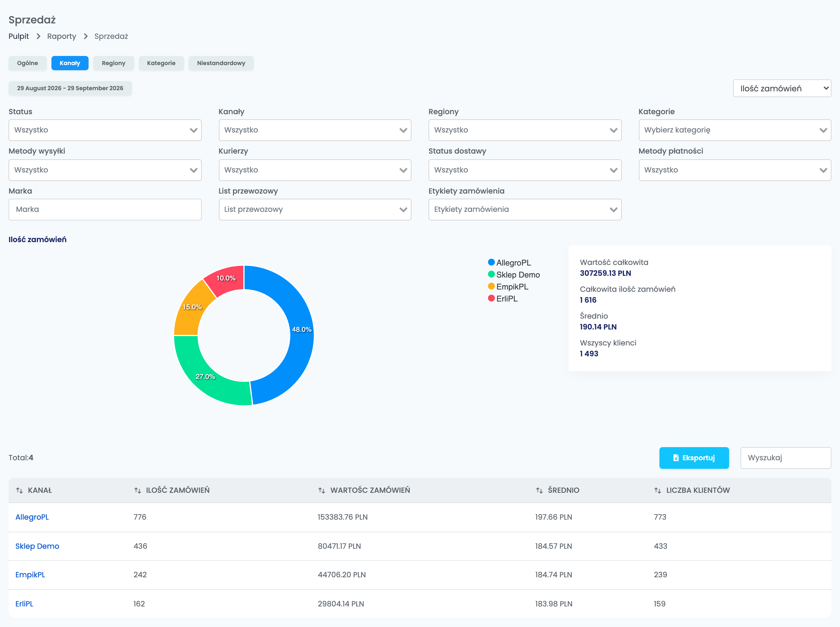The width and height of the screenshot is (840, 627).
Task: Go to Raporty breadcrumb
Action: click(61, 36)
